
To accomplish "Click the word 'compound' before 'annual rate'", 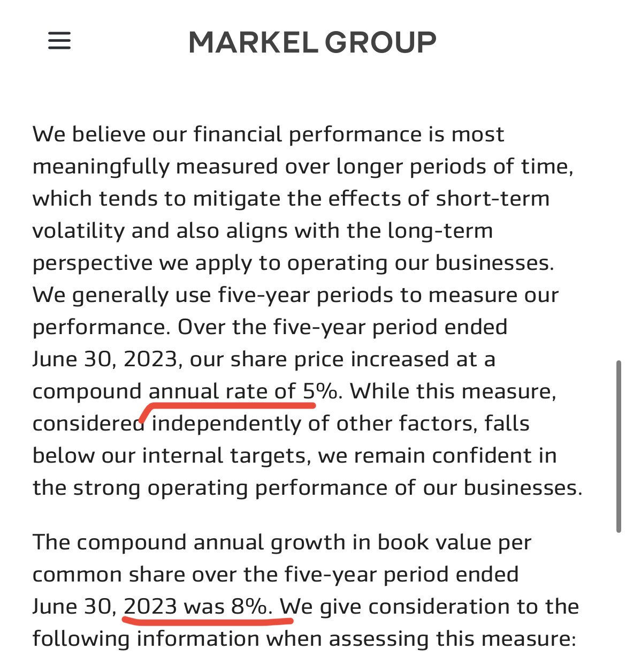I will [x=87, y=391].
